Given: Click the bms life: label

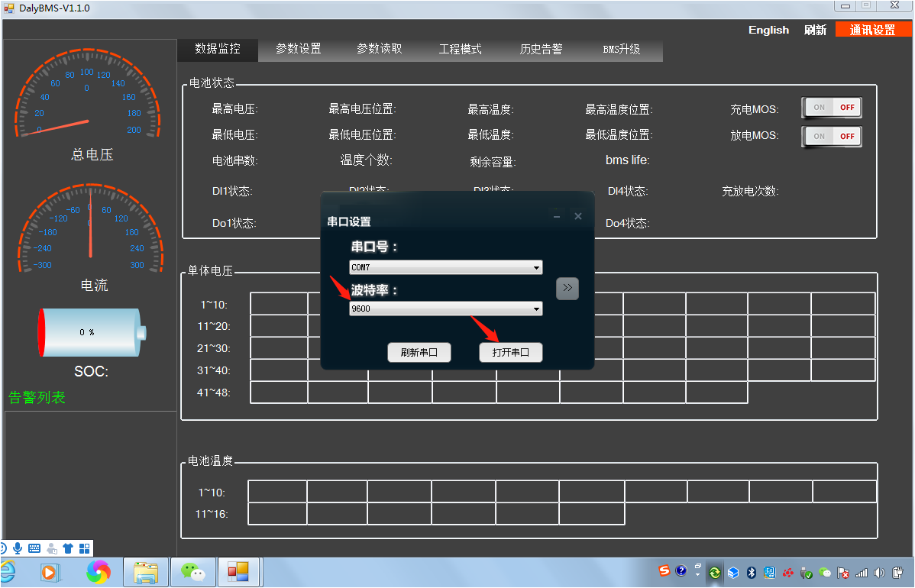Looking at the screenshot, I should click(x=627, y=160).
